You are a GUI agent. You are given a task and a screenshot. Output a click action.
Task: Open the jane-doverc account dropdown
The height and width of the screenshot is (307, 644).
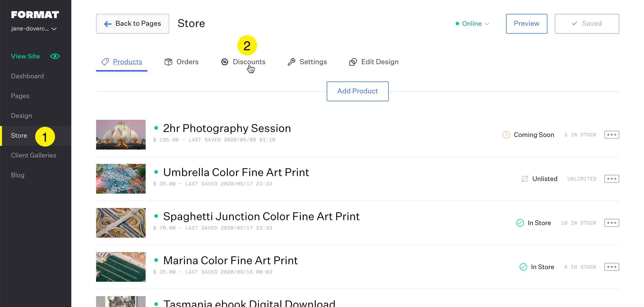point(34,29)
